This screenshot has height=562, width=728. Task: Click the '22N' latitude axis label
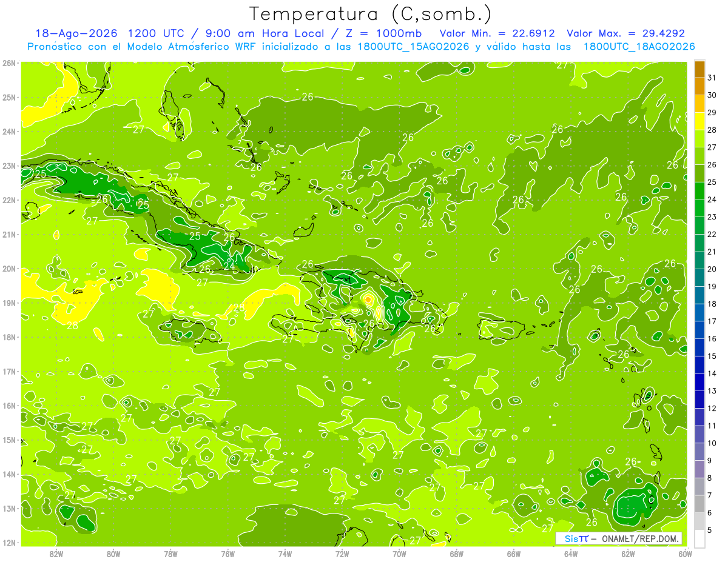(x=9, y=200)
